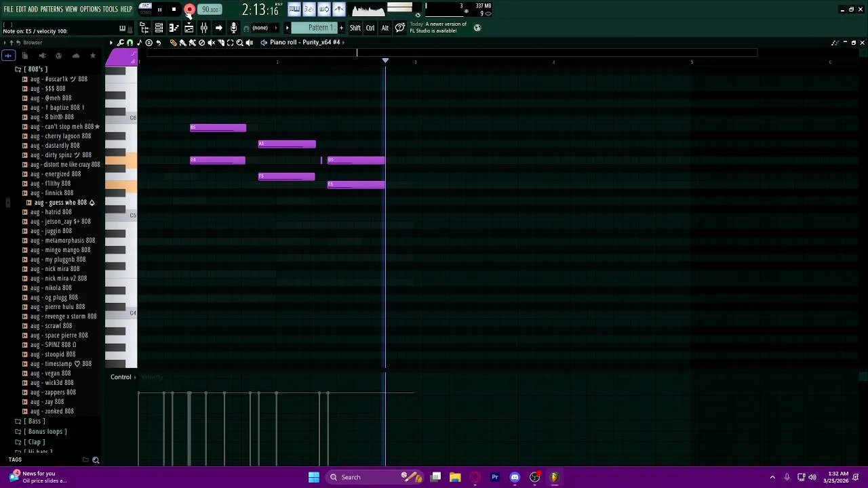Viewport: 868px width, 488px height.
Task: Click the tempo value 90.000
Action: tap(210, 9)
